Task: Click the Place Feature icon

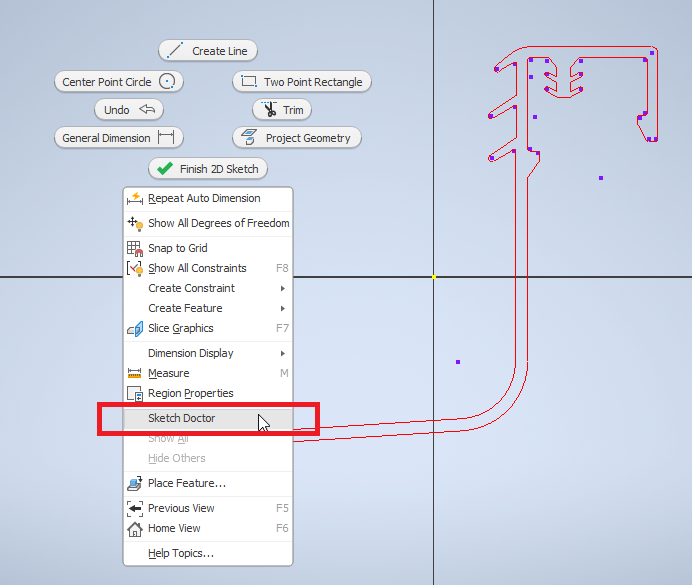Action: [135, 484]
